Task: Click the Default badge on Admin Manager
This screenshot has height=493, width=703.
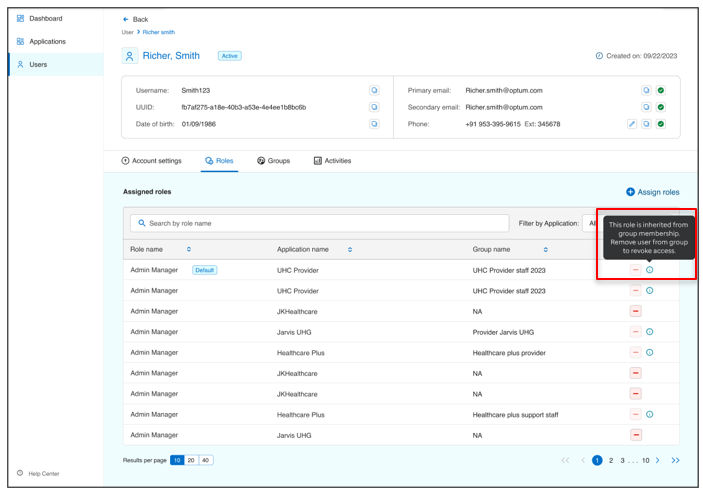Action: (x=204, y=270)
